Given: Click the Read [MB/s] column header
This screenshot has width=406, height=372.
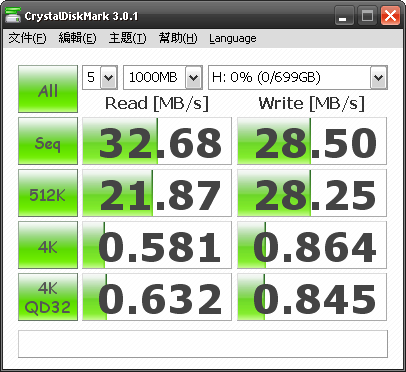Looking at the screenshot, I should (x=157, y=103).
